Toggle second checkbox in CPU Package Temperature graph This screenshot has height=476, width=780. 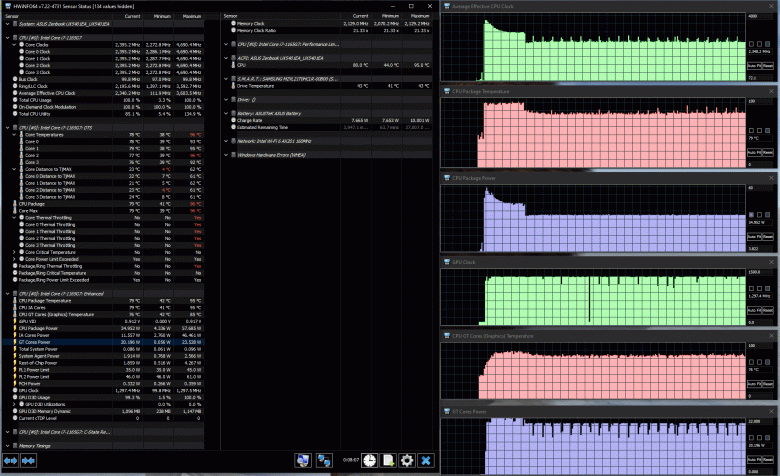pos(760,130)
